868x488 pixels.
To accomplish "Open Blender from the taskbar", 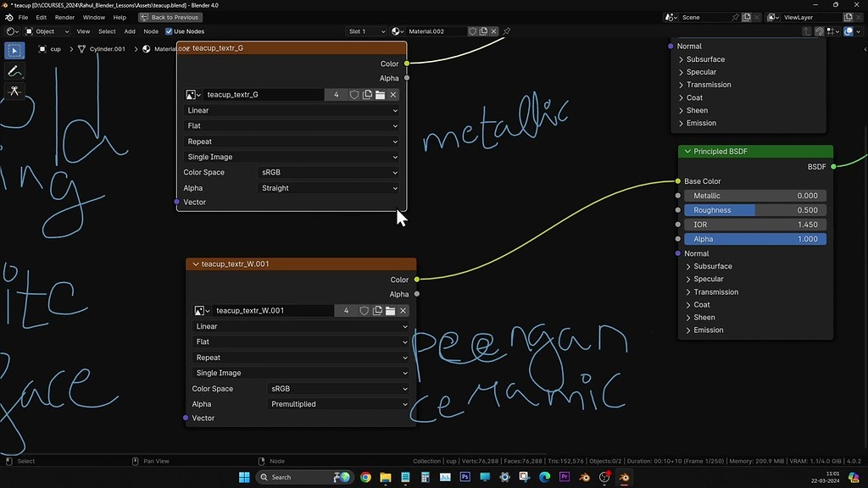I will tap(624, 477).
